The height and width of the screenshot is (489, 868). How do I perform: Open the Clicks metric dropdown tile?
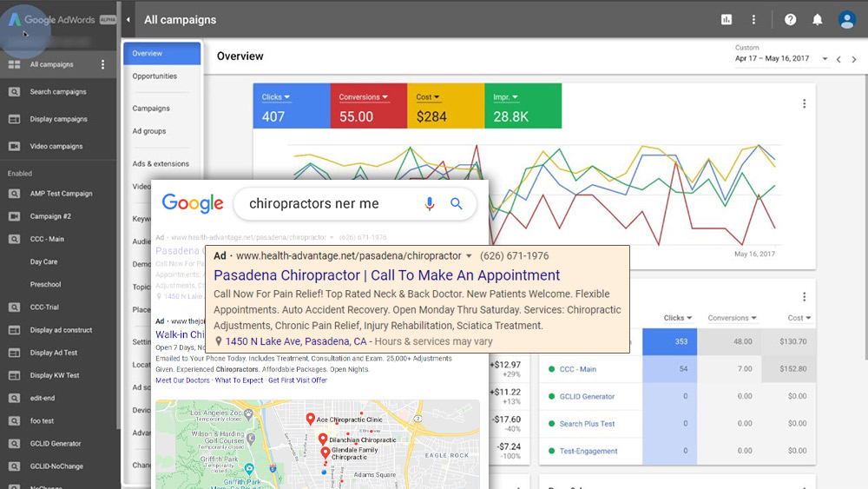pos(292,106)
